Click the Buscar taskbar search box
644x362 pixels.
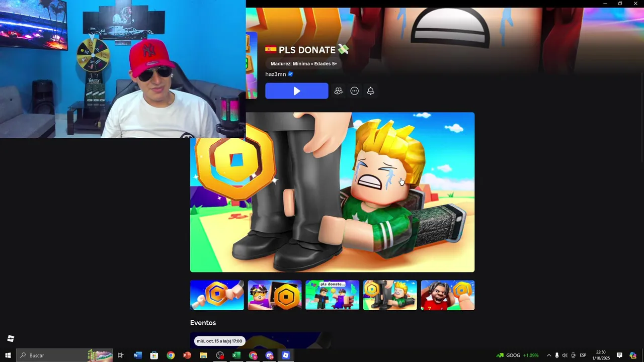64,355
